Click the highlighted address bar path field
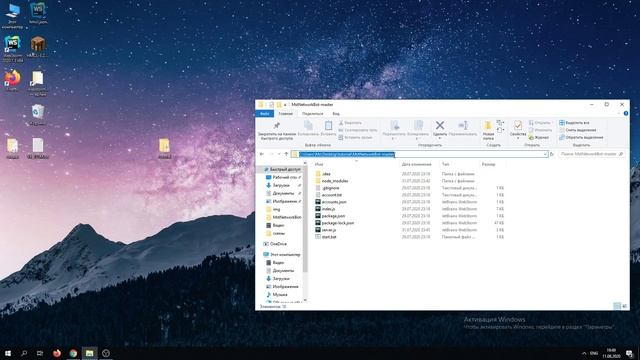The height and width of the screenshot is (360, 640). pos(419,154)
